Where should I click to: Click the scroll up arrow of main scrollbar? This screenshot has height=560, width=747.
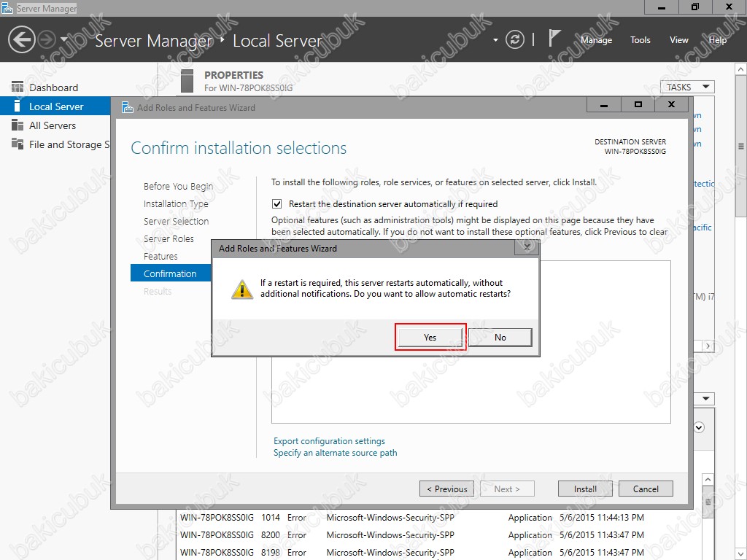coord(741,69)
